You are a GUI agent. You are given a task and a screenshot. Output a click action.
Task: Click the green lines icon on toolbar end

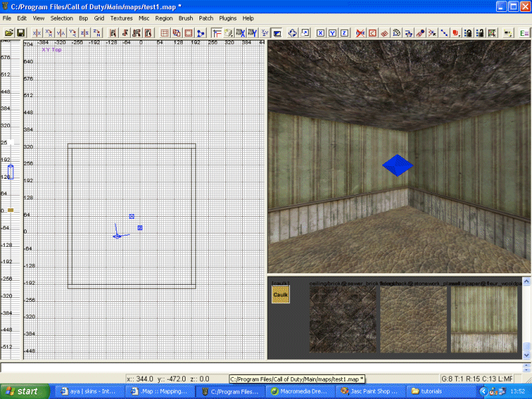[524, 33]
